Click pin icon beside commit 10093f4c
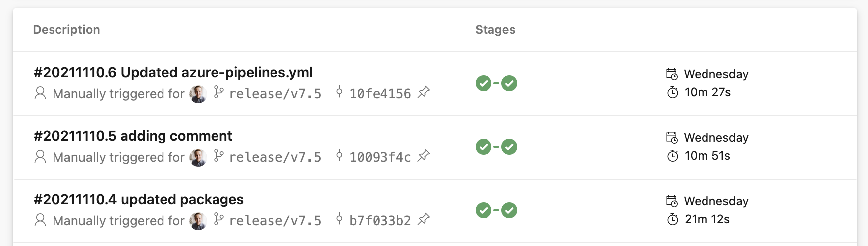868x246 pixels. (x=424, y=156)
